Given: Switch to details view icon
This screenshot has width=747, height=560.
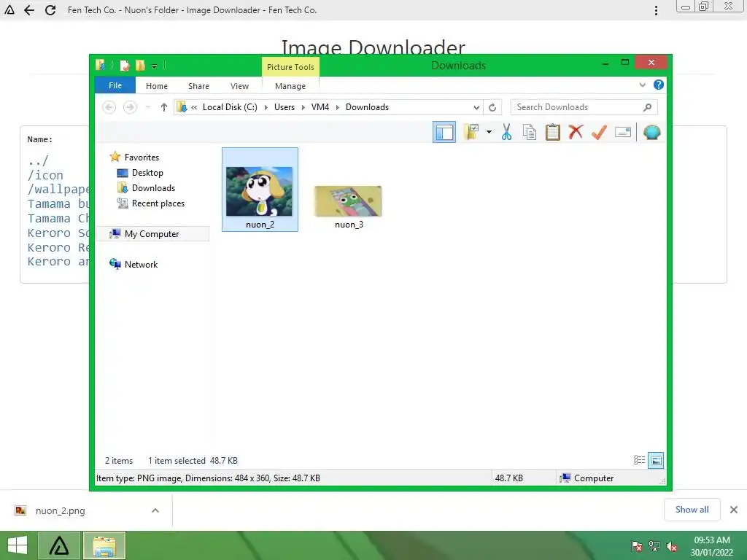Looking at the screenshot, I should 639,460.
